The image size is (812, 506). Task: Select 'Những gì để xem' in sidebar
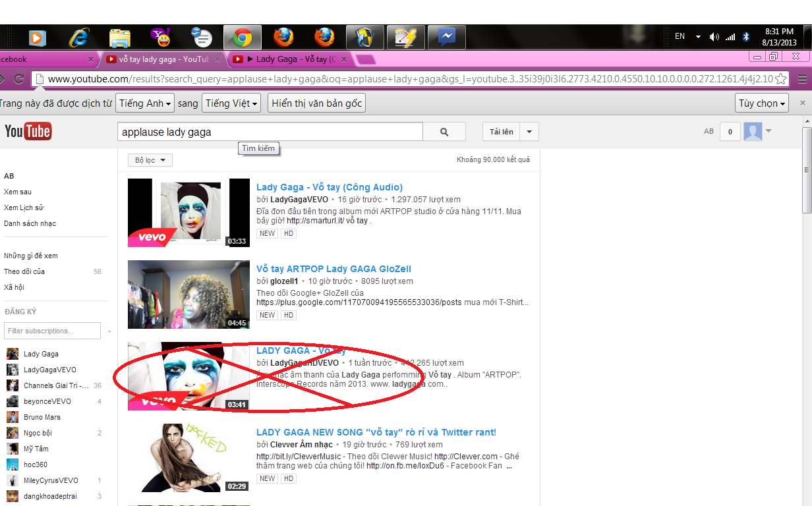coord(31,256)
